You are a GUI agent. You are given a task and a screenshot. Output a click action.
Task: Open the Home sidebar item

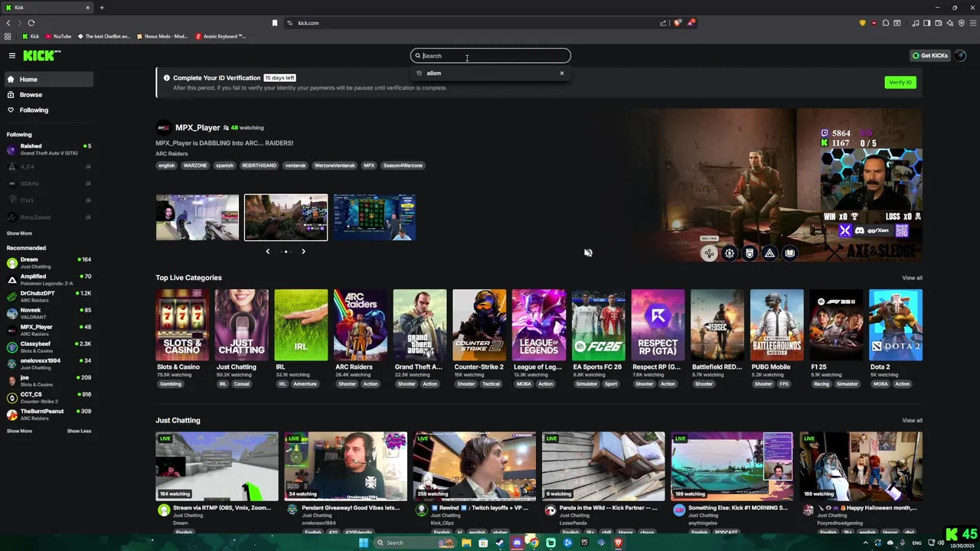(x=47, y=80)
